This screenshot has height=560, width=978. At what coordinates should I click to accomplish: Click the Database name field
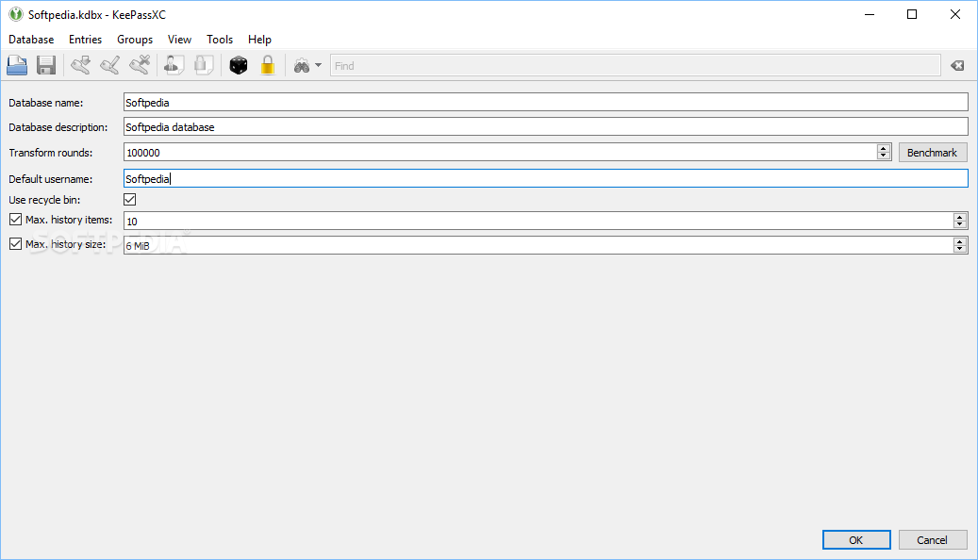point(546,102)
